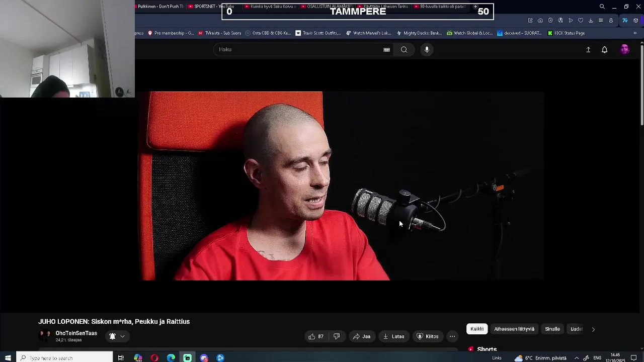Click the Jaa share button
Screen dimensions: 644x362
click(x=361, y=336)
